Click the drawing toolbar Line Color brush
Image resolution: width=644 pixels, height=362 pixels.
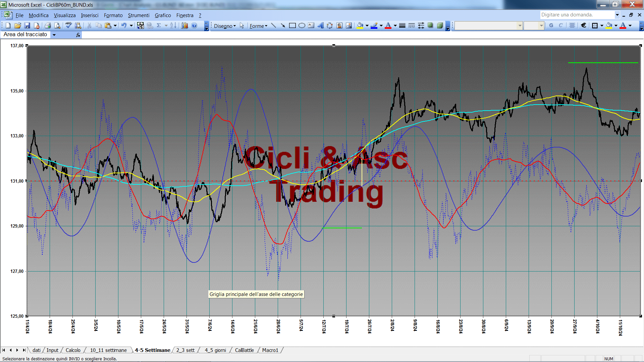(x=374, y=25)
